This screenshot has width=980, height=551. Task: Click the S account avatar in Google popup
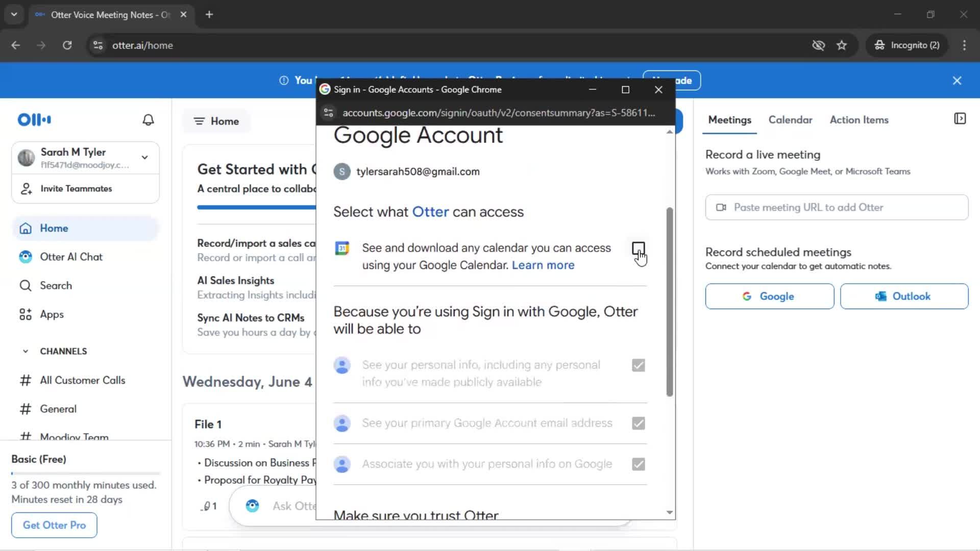tap(342, 171)
